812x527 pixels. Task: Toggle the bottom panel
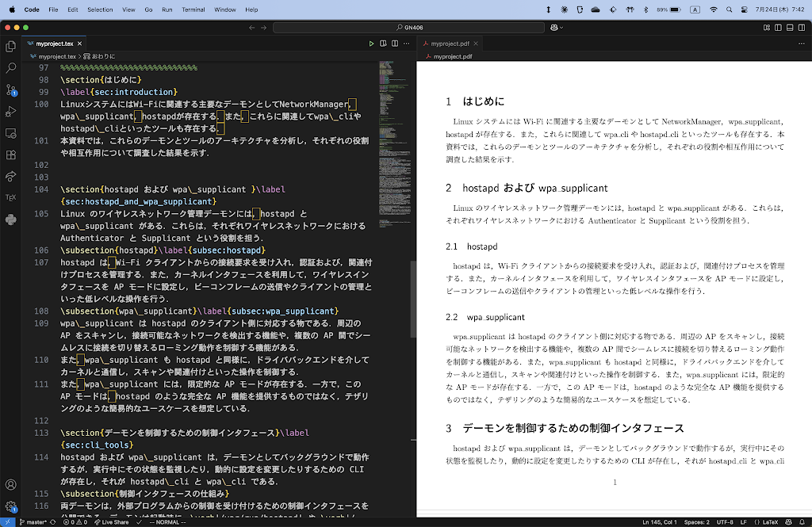click(790, 28)
